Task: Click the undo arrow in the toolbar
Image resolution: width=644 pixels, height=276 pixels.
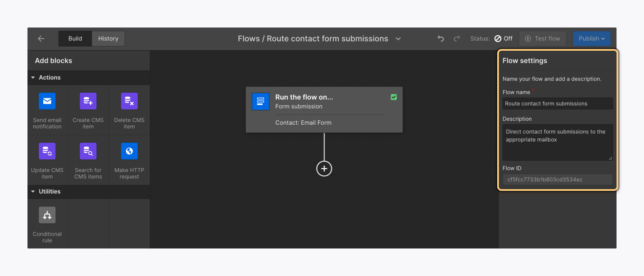Action: pyautogui.click(x=440, y=38)
